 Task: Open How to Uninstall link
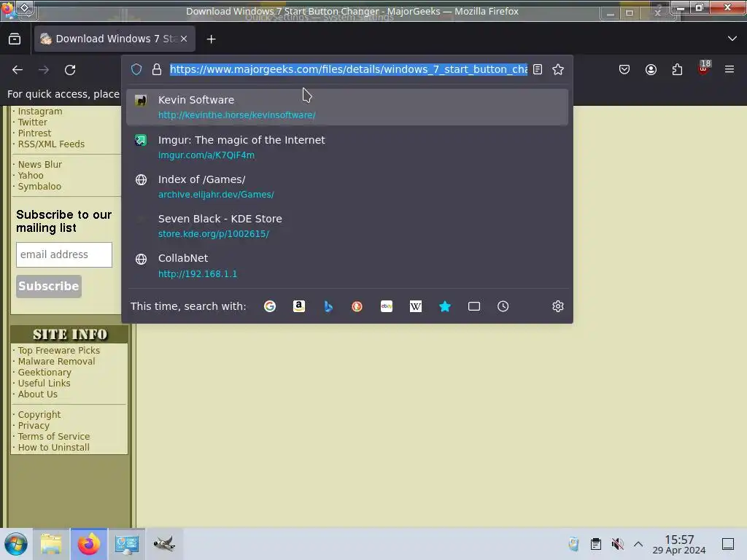[53, 448]
